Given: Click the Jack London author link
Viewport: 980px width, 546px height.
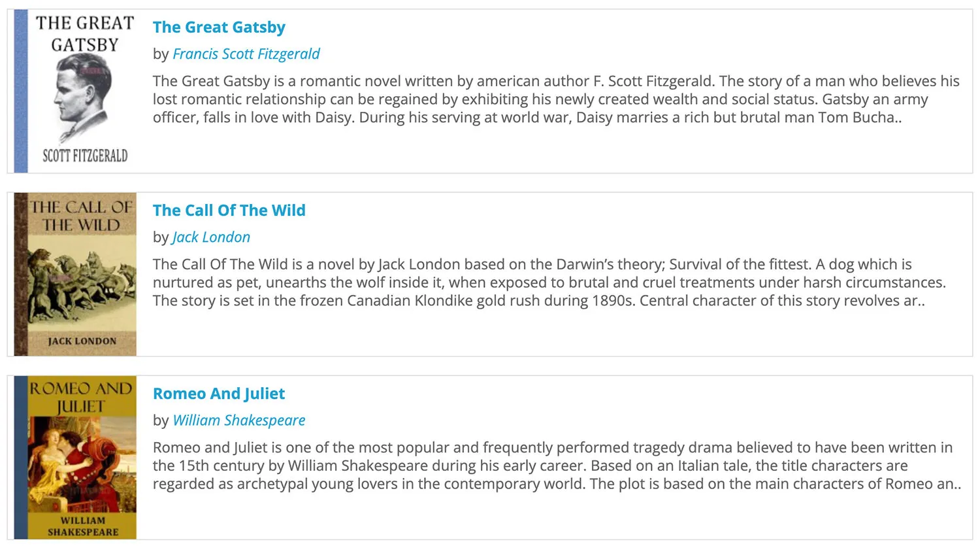Looking at the screenshot, I should pos(211,237).
